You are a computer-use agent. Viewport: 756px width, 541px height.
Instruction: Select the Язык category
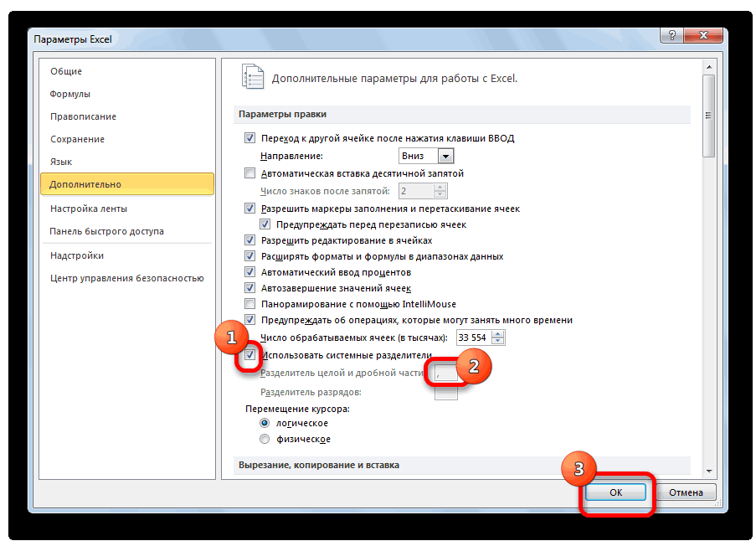click(61, 162)
